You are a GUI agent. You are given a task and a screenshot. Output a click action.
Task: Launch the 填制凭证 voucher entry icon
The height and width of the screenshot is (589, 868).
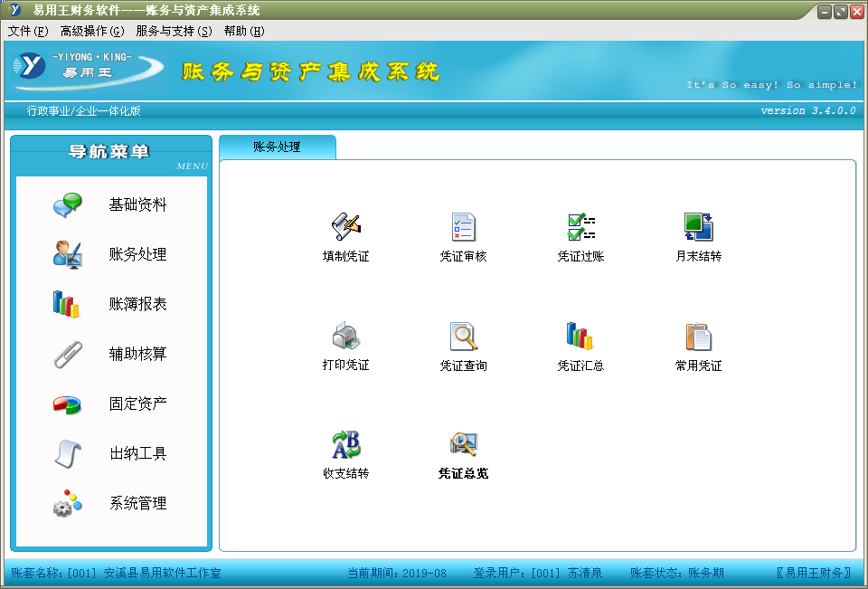click(346, 226)
